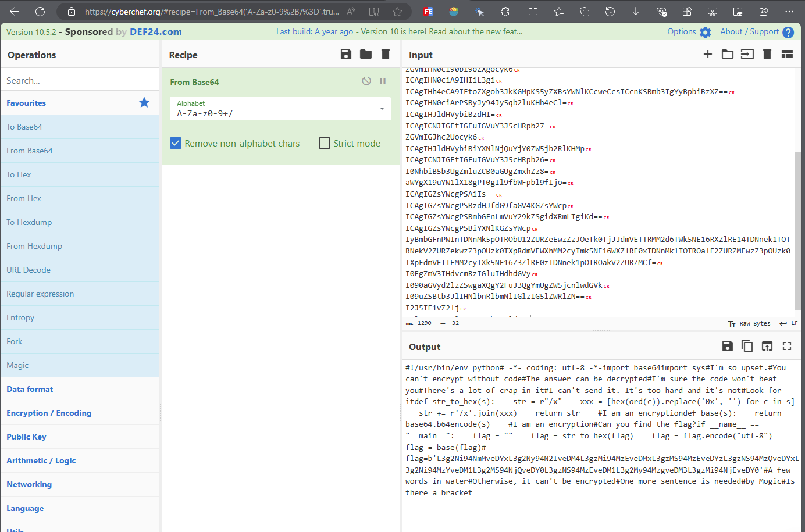Change input character encoding Raw Bytes
This screenshot has width=805, height=532.
tap(749, 323)
